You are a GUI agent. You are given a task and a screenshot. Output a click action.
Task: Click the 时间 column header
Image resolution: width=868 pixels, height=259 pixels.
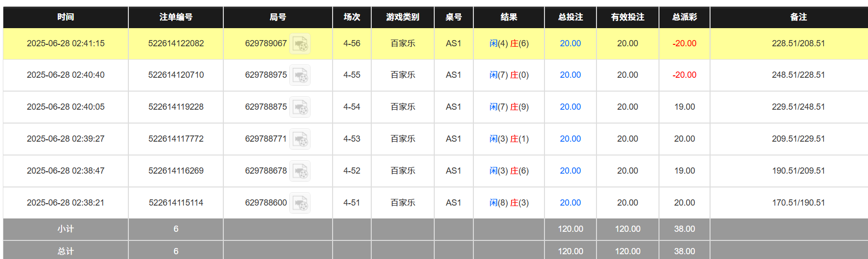(x=65, y=17)
